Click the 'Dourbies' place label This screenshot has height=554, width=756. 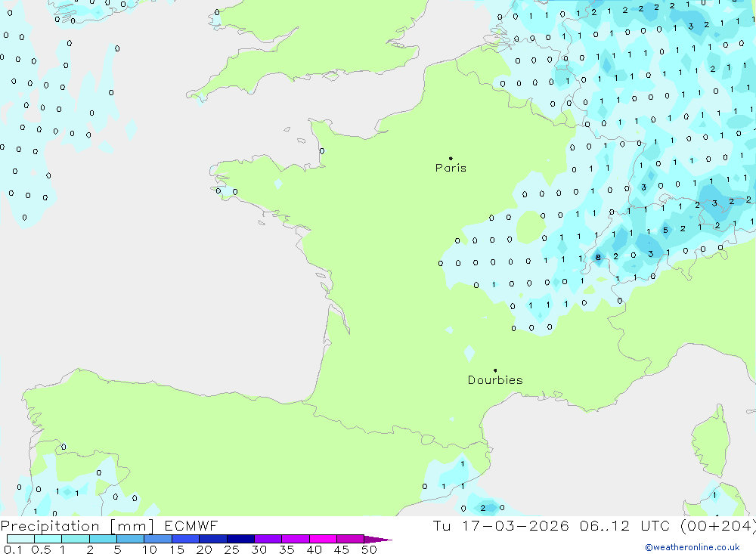coord(495,380)
